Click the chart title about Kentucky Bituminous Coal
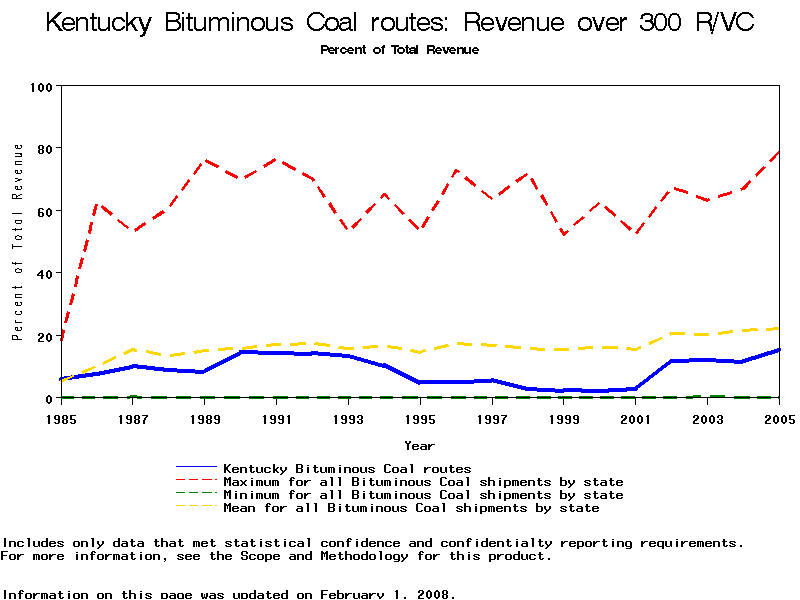The width and height of the screenshot is (800, 600). 399,23
